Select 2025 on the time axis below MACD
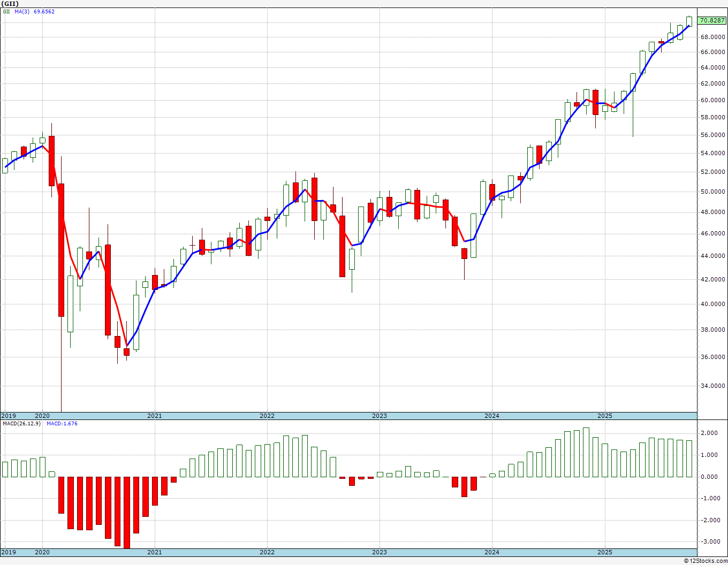This screenshot has width=728, height=565. coord(605,552)
